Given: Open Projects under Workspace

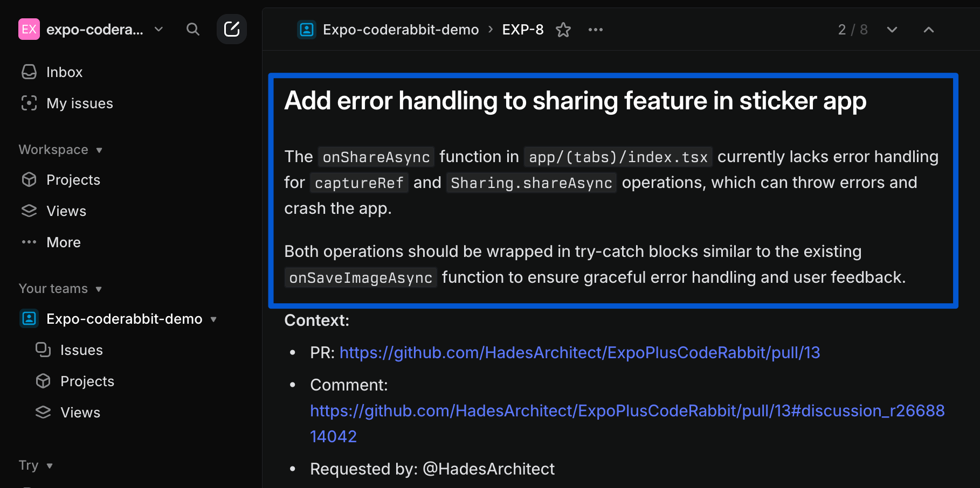Looking at the screenshot, I should pos(73,179).
